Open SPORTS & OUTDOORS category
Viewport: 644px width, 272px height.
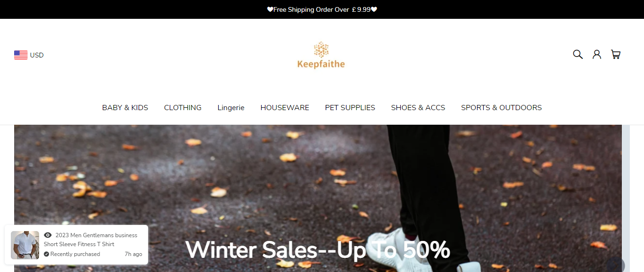tap(501, 108)
